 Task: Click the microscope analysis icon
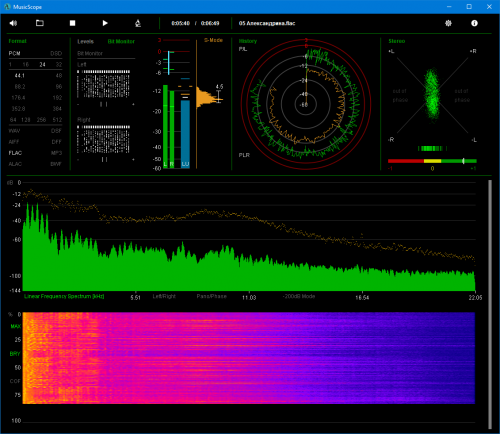[138, 23]
